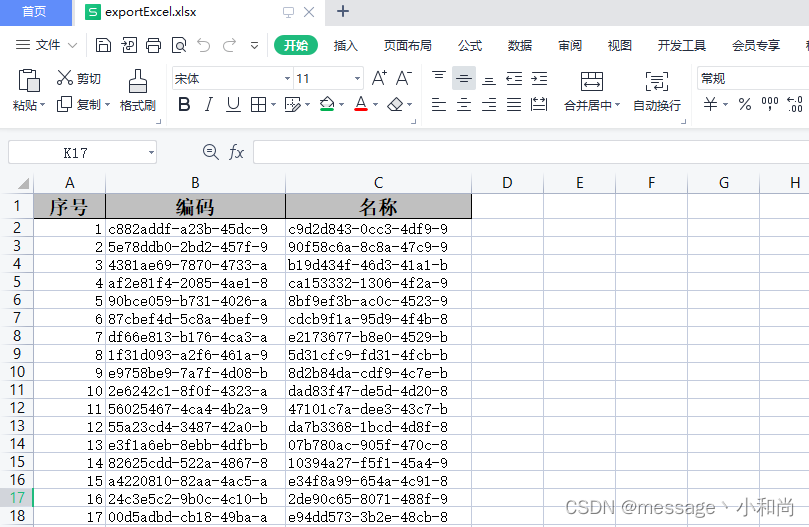
Task: Click the fx insert function icon
Action: [x=236, y=152]
